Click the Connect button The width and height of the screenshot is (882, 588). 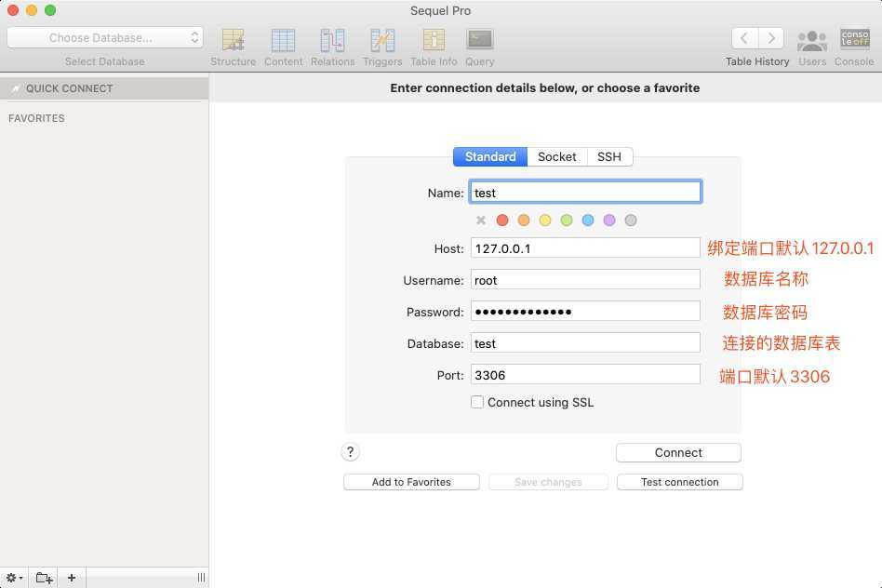pos(678,453)
